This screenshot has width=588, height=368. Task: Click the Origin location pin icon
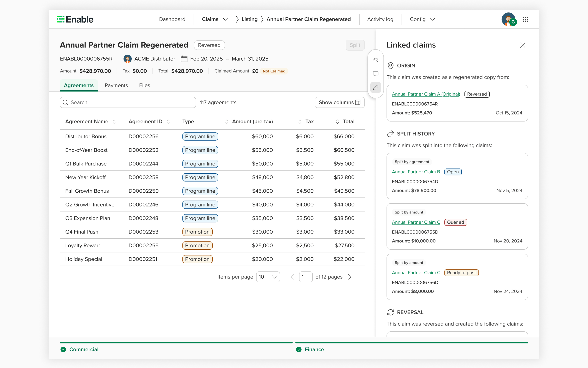point(390,66)
